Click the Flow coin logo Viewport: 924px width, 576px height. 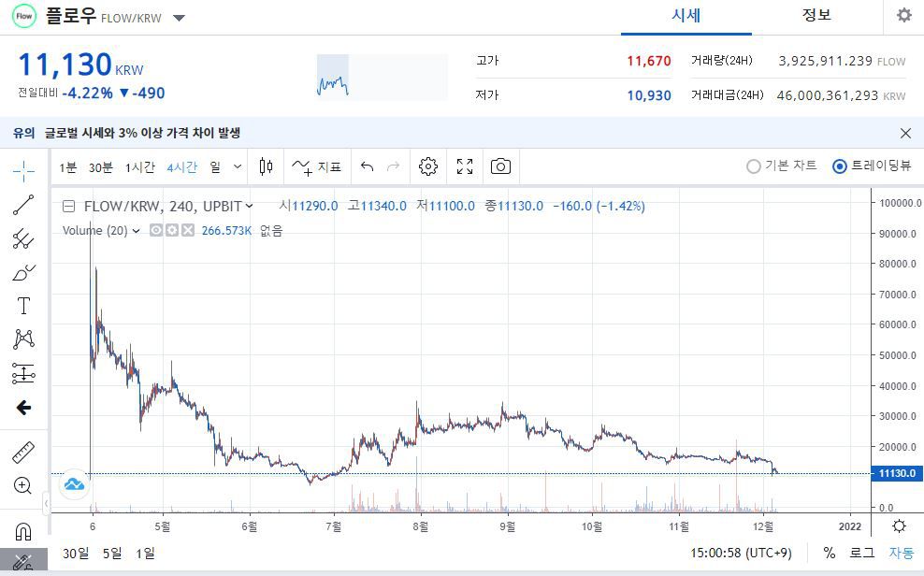[x=24, y=17]
